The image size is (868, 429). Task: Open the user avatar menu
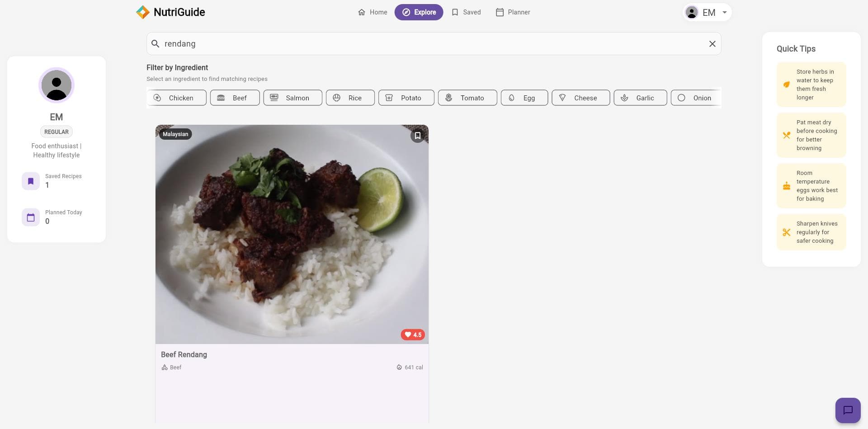click(691, 12)
